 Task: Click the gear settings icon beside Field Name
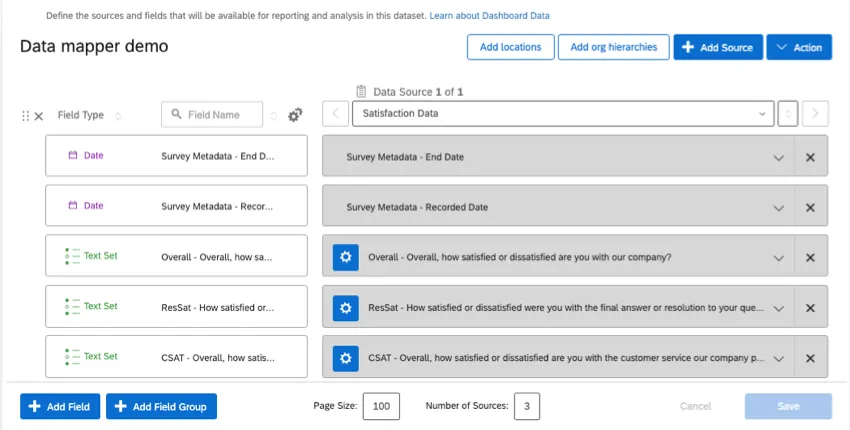295,115
